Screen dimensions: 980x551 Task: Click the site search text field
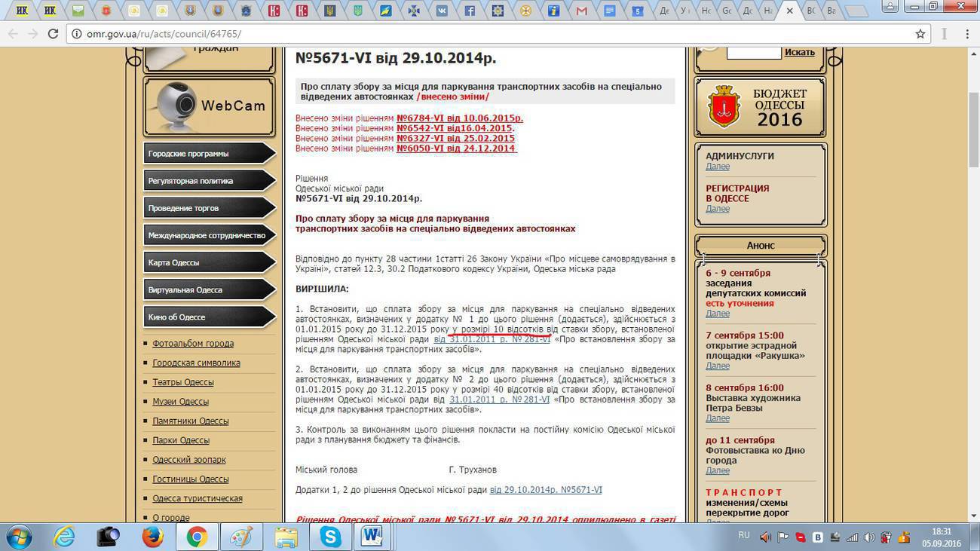click(753, 52)
